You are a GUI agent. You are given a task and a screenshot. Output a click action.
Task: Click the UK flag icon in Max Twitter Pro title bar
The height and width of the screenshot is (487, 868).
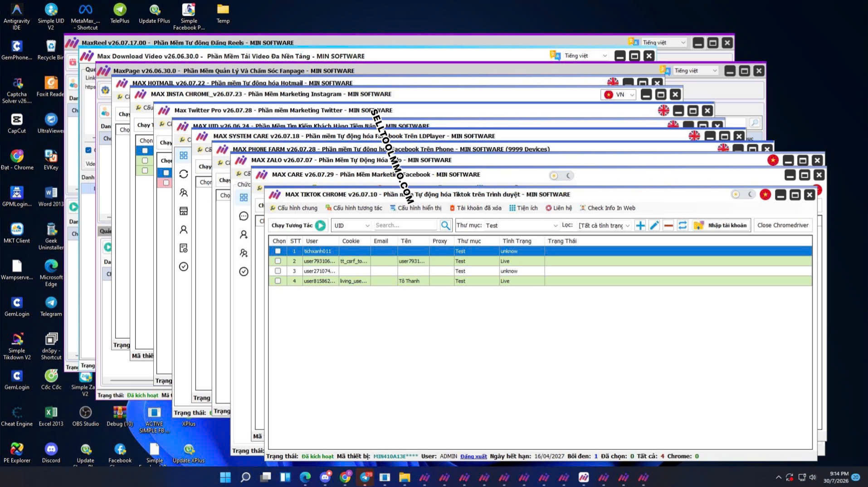pyautogui.click(x=663, y=110)
